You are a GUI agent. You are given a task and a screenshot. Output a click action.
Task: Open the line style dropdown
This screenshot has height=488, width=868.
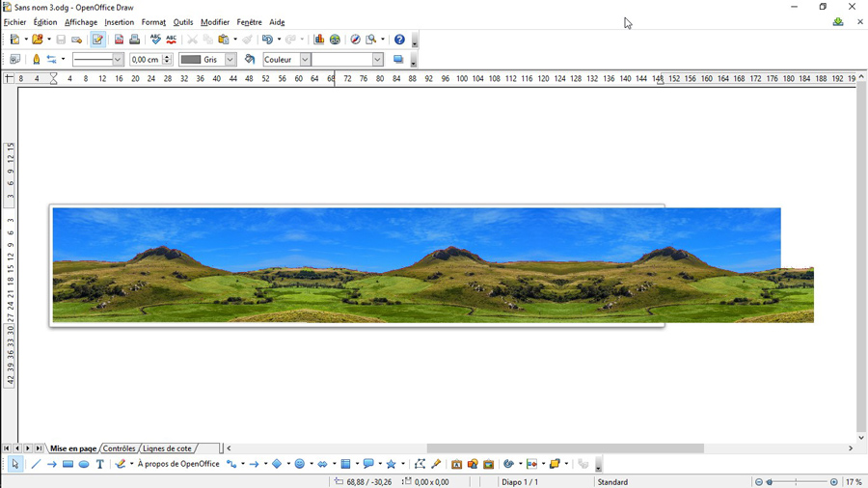point(118,60)
